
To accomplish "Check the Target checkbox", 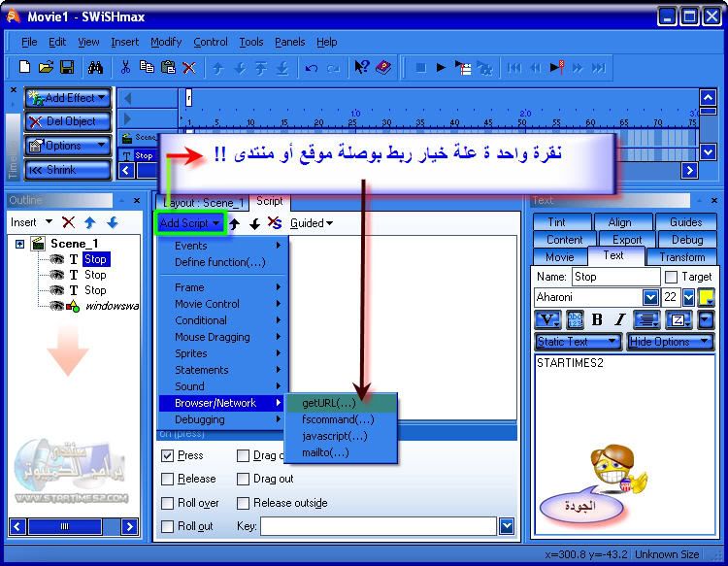I will click(671, 278).
